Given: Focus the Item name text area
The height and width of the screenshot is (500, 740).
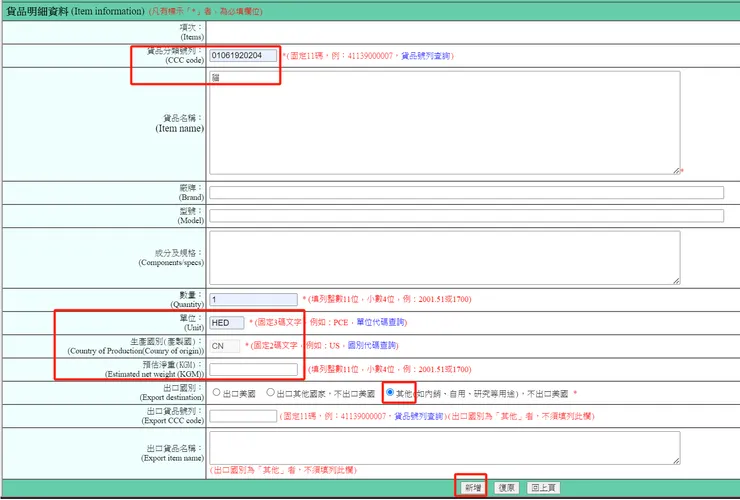Looking at the screenshot, I should (x=445, y=123).
